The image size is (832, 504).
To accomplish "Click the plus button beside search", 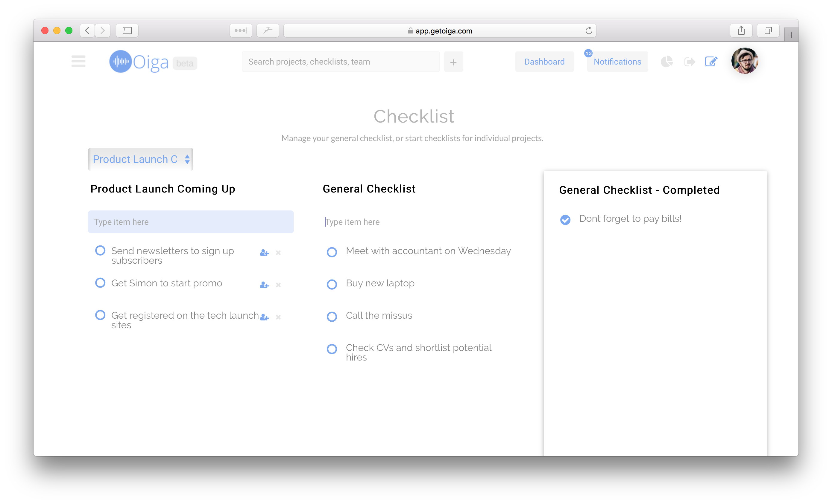I will coord(453,62).
